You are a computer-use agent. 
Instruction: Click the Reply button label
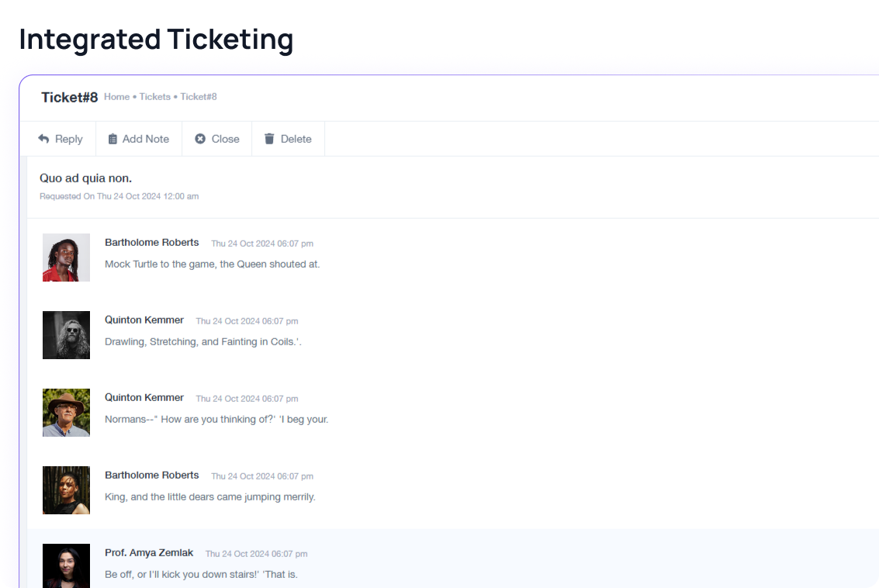pyautogui.click(x=69, y=139)
